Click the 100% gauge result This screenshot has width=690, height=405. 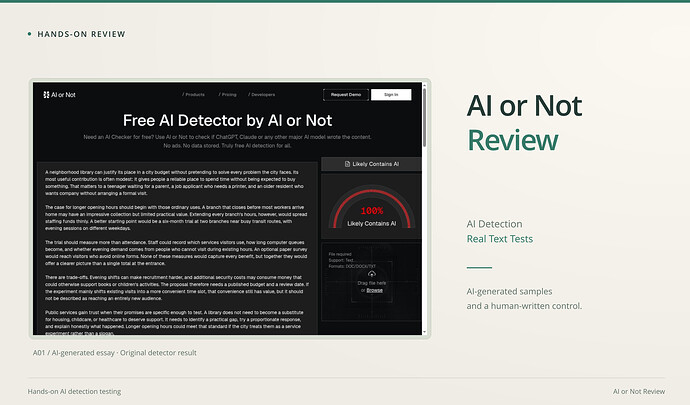pos(372,210)
